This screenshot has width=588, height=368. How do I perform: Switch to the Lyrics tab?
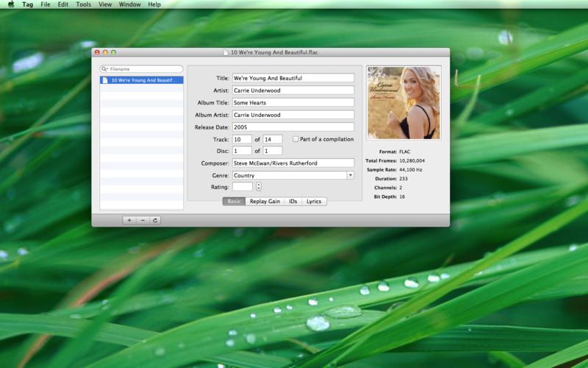pyautogui.click(x=314, y=201)
